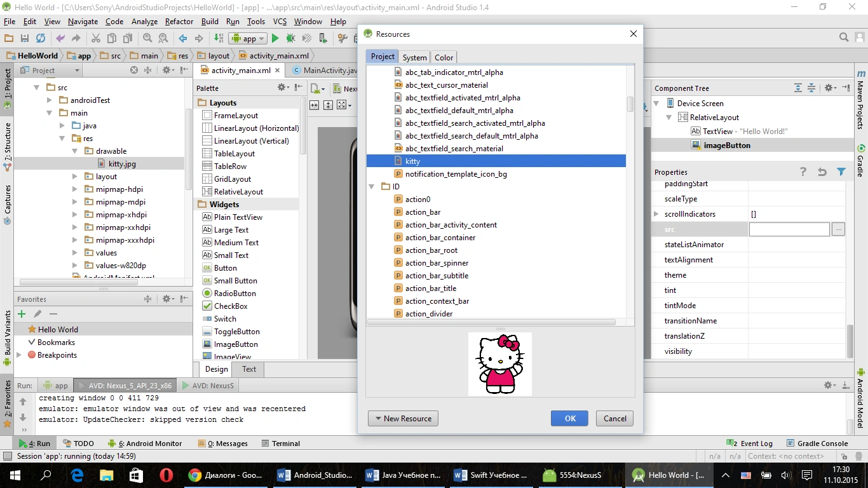Open Find with the magnifier icon
Viewport: 868px width, 488px height.
147,39
